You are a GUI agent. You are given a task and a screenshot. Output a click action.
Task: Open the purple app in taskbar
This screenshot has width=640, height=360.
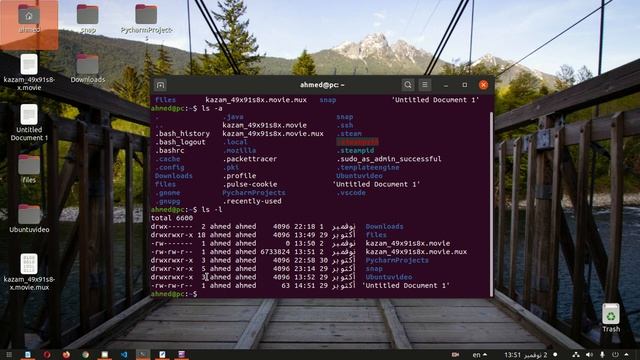pos(181,355)
